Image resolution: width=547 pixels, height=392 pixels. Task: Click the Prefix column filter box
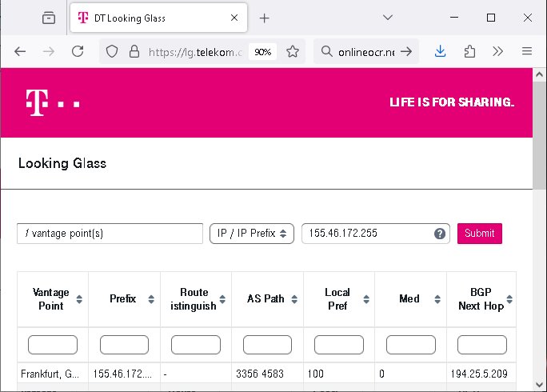click(x=124, y=345)
